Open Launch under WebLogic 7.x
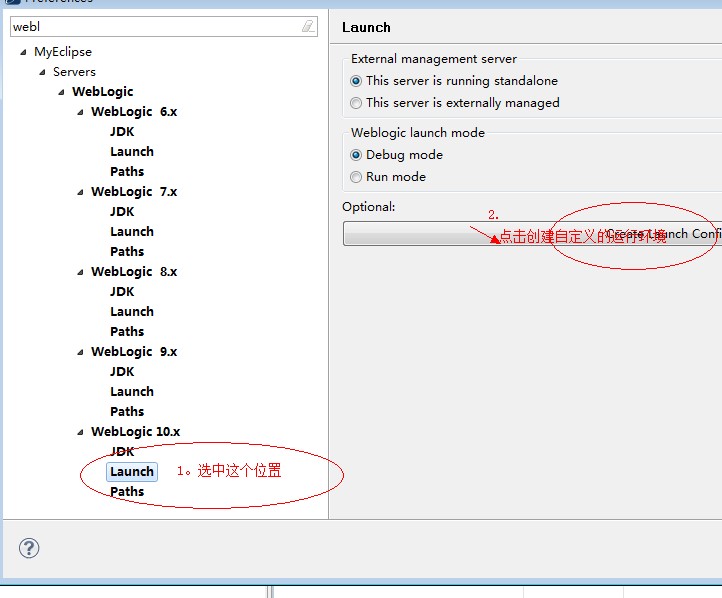Image resolution: width=722 pixels, height=598 pixels. [x=132, y=232]
